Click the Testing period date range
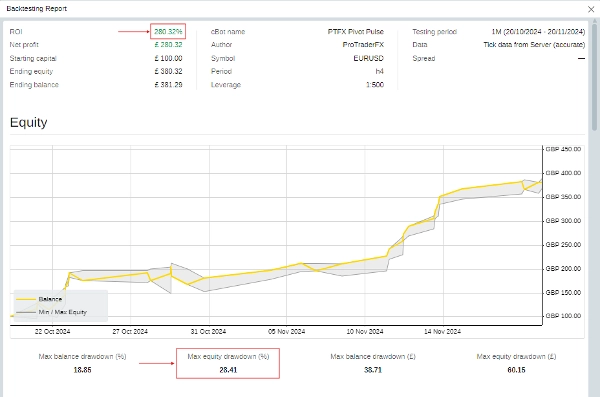The image size is (600, 397). tap(538, 31)
